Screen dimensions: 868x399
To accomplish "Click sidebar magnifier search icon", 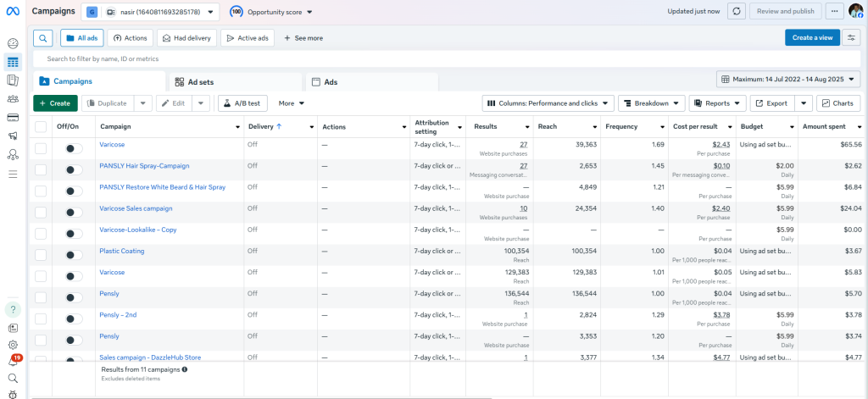I will (x=13, y=378).
